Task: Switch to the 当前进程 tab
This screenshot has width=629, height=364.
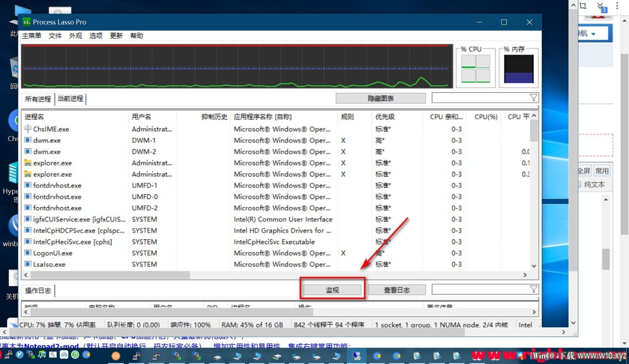Action: click(x=70, y=98)
